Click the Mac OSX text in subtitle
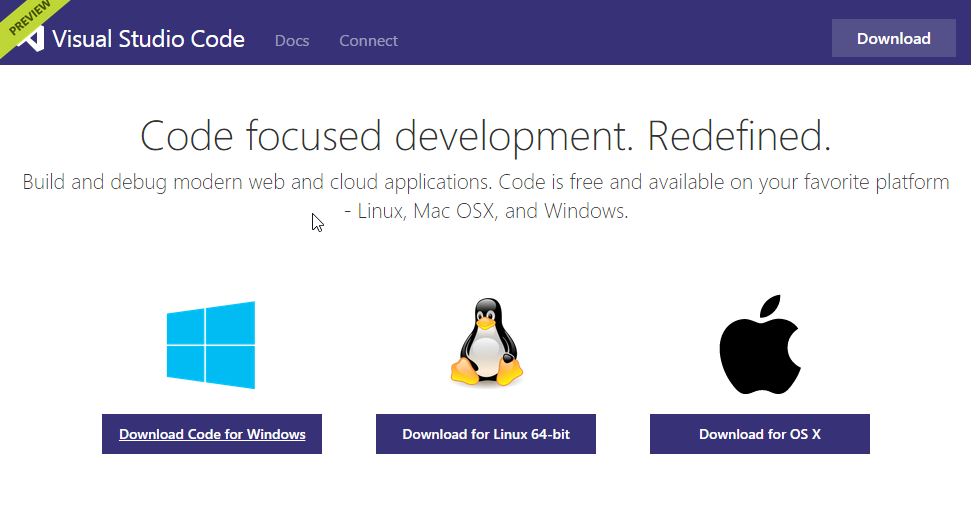This screenshot has width=971, height=525. 453,211
